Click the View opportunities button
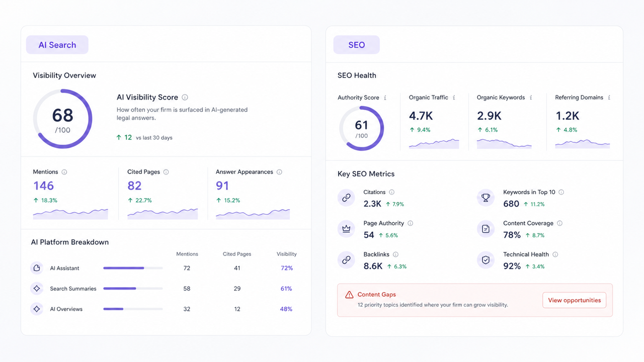The height and width of the screenshot is (362, 644). click(x=575, y=300)
